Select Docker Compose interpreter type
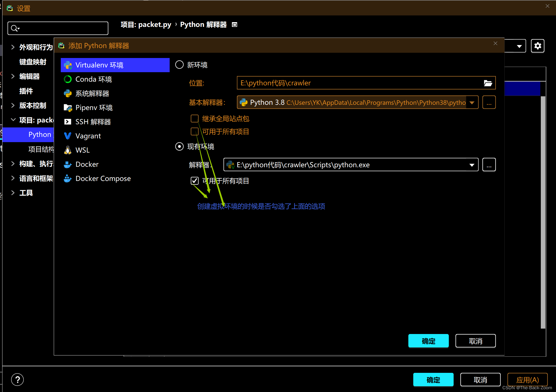This screenshot has width=556, height=392. pyautogui.click(x=115, y=178)
